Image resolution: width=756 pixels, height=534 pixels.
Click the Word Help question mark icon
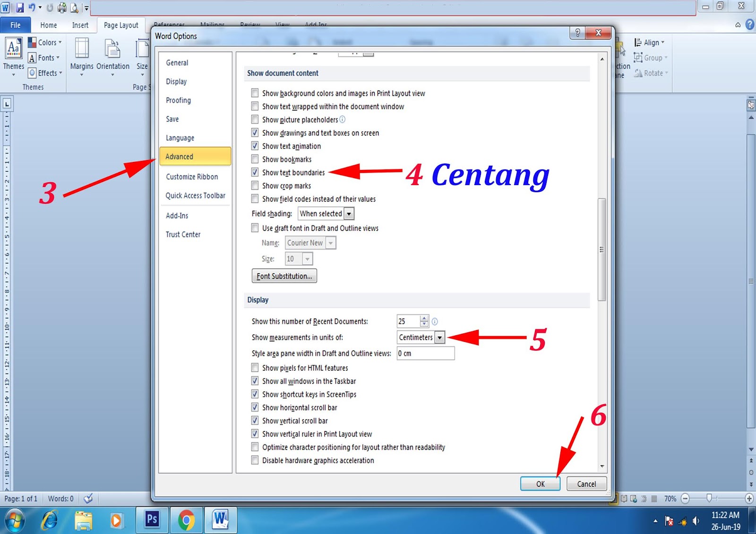point(750,25)
